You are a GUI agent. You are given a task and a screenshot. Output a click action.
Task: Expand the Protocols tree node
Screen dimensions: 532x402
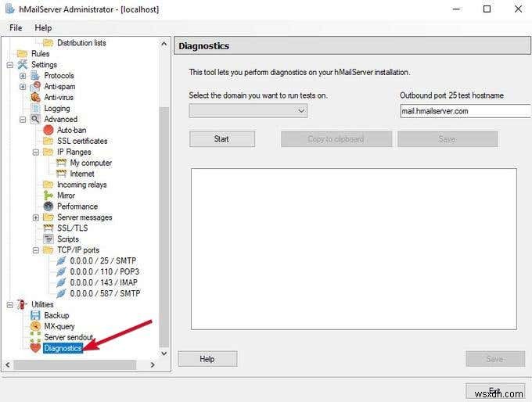23,76
